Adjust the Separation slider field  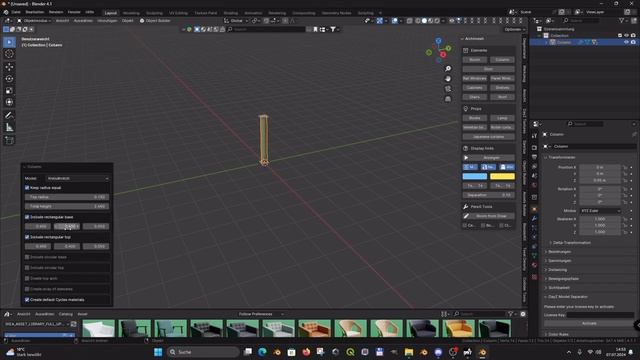click(488, 195)
